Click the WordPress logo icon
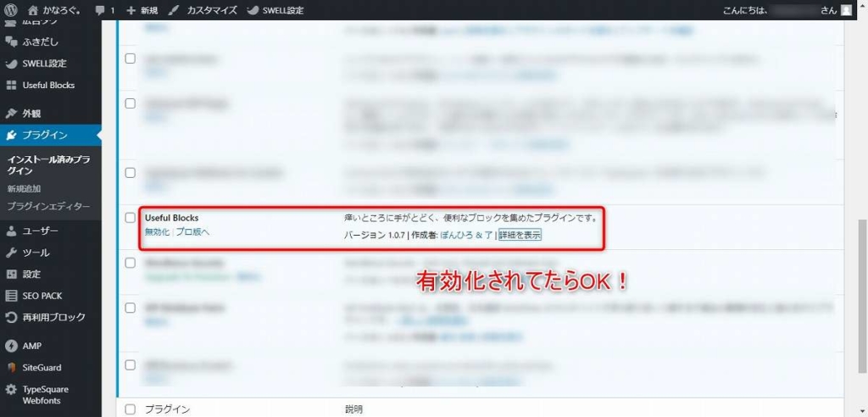This screenshot has width=868, height=417. pyautogui.click(x=11, y=10)
